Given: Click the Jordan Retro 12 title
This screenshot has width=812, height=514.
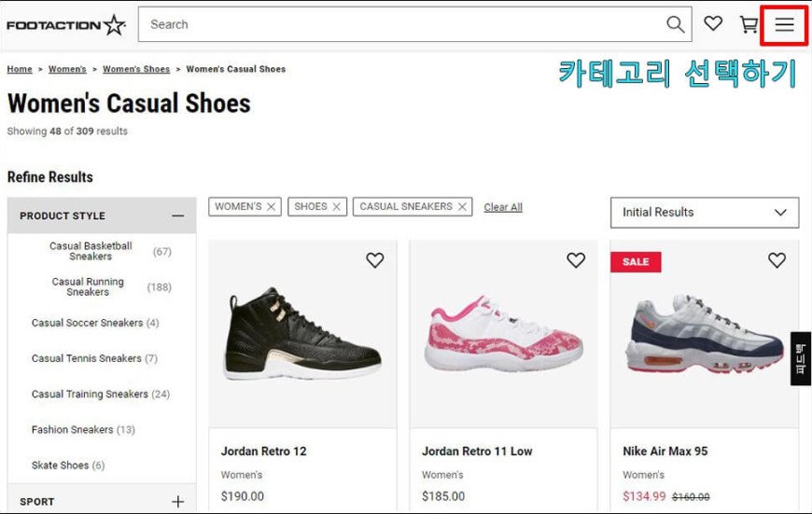Looking at the screenshot, I should coord(263,451).
